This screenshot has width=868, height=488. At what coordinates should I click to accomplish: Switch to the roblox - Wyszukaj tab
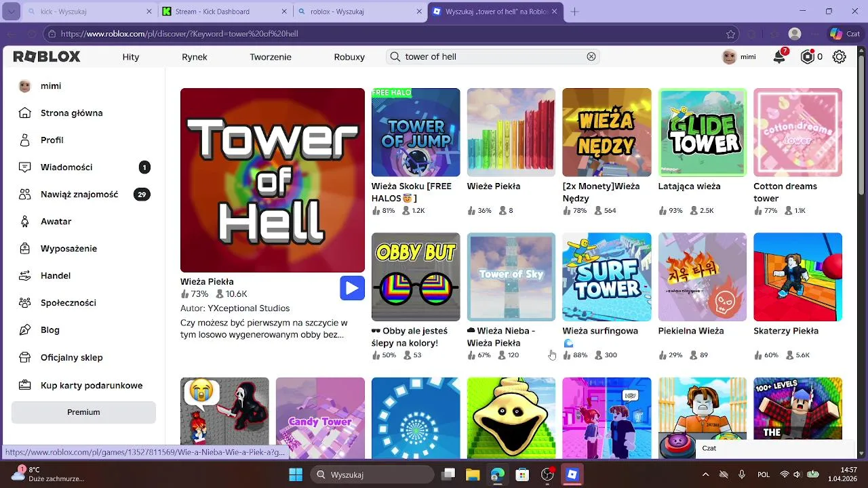pyautogui.click(x=360, y=12)
